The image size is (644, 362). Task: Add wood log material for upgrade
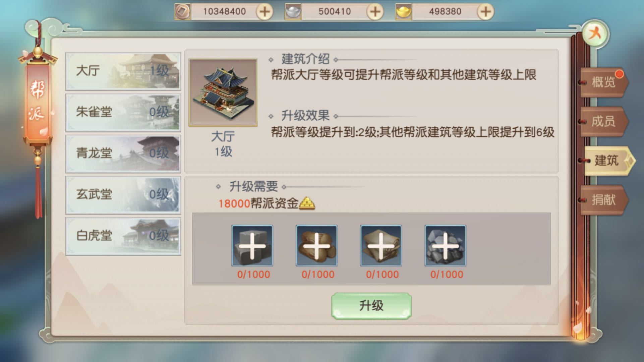(x=316, y=246)
